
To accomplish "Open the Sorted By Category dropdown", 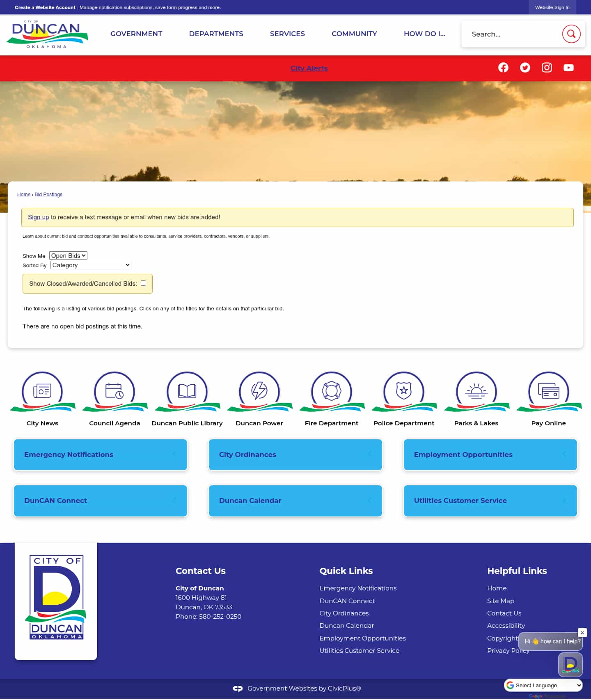I will (x=91, y=265).
